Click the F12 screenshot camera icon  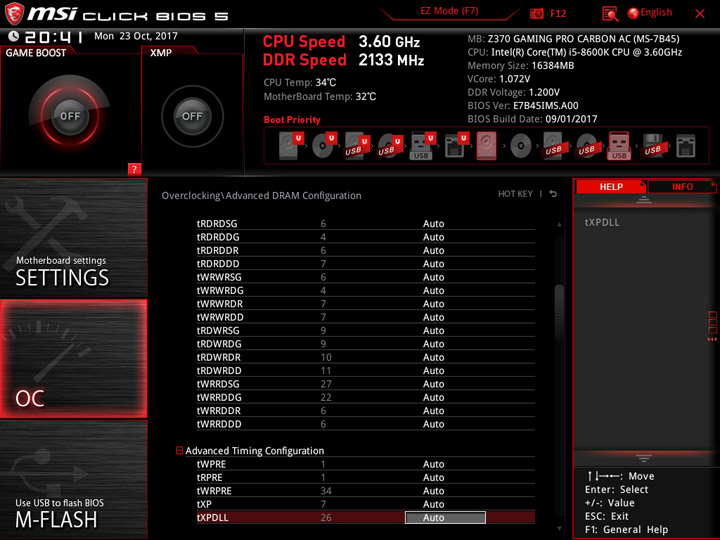tap(536, 13)
